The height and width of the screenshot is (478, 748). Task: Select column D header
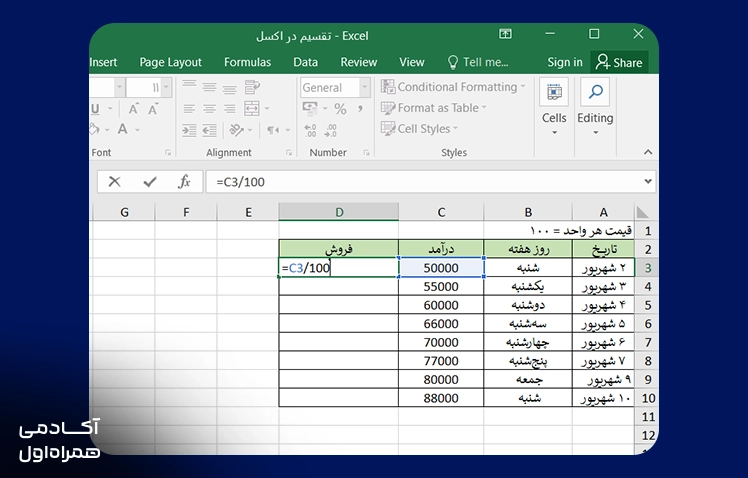coord(339,212)
